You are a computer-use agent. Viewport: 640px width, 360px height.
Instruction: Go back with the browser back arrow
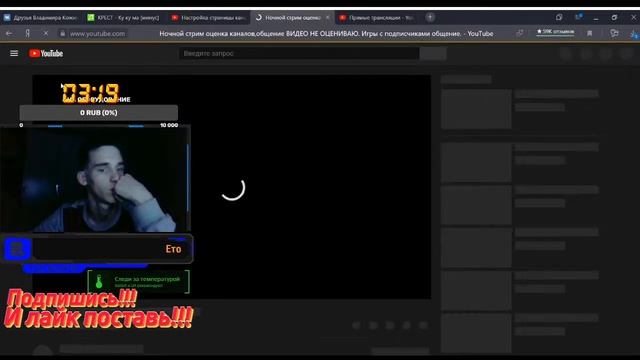(x=9, y=33)
